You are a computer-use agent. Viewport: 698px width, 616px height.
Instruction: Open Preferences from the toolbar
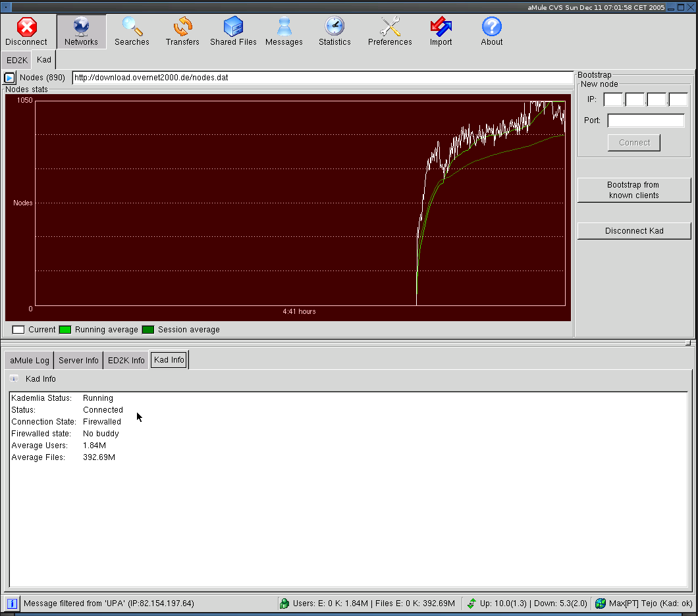390,32
